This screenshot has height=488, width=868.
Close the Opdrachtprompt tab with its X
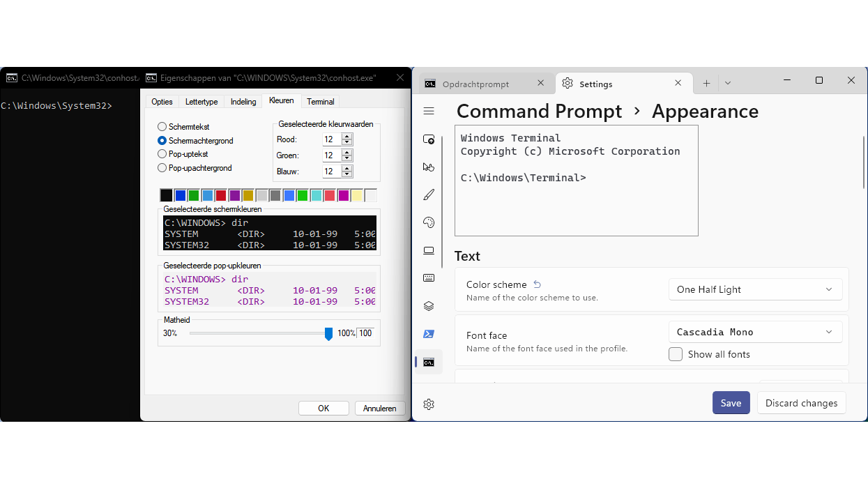541,83
